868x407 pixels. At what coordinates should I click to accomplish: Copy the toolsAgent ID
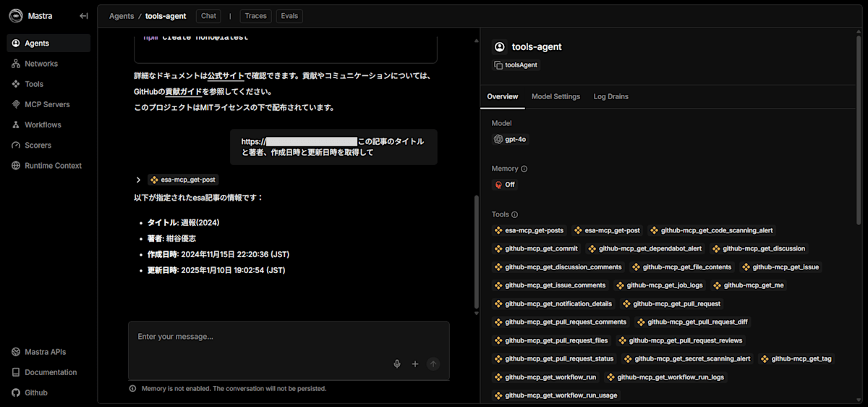coord(516,65)
